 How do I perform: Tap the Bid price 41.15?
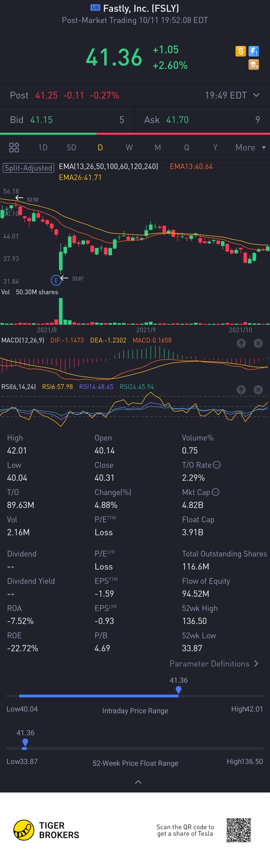tap(41, 119)
